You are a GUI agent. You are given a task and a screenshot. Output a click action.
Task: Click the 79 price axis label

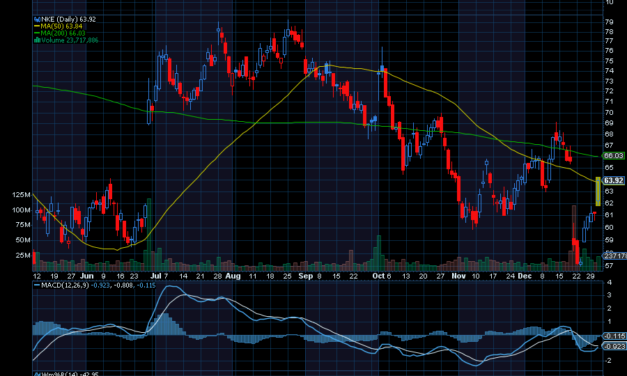(x=609, y=22)
